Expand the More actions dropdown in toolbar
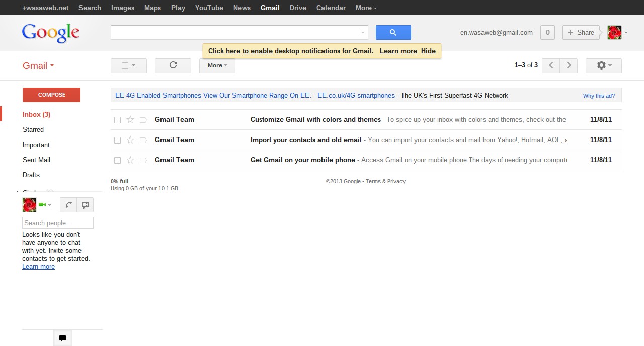The height and width of the screenshot is (346, 644). click(217, 65)
